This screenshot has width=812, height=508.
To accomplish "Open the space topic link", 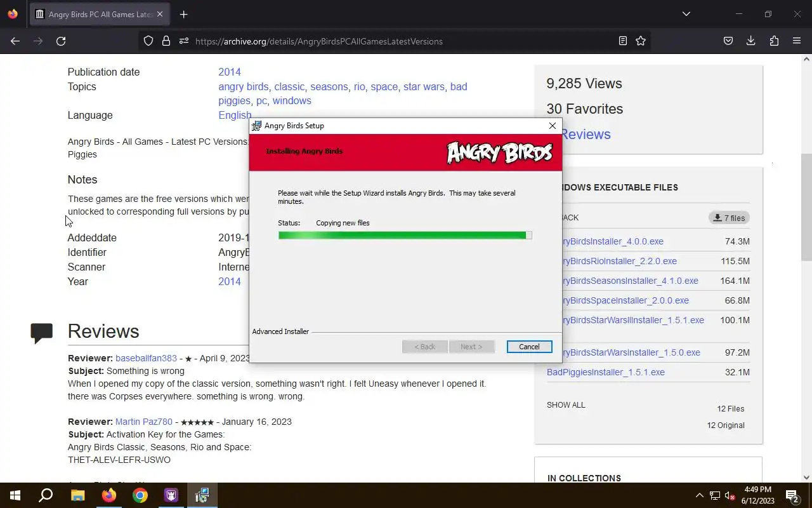I will 384,86.
